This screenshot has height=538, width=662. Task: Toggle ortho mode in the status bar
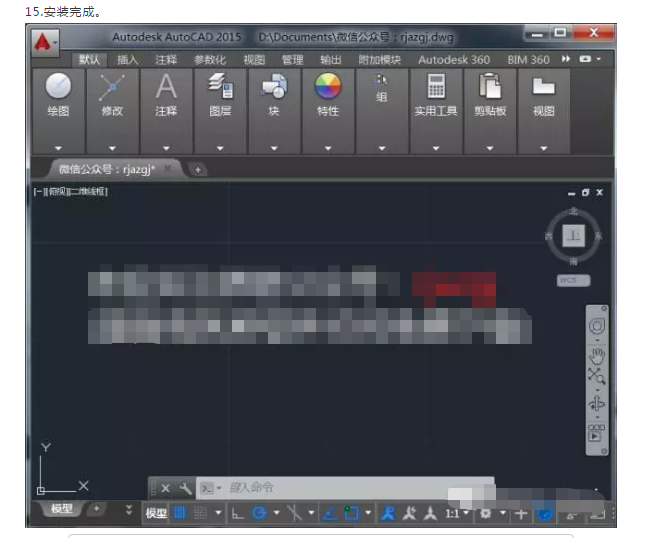(237, 513)
